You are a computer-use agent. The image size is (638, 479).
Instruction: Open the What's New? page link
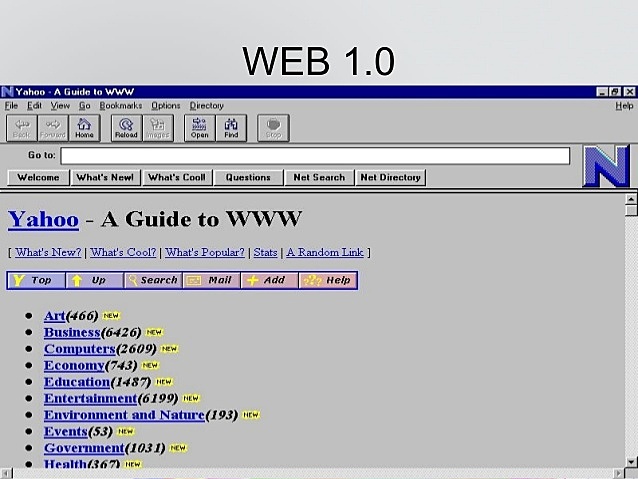[48, 252]
